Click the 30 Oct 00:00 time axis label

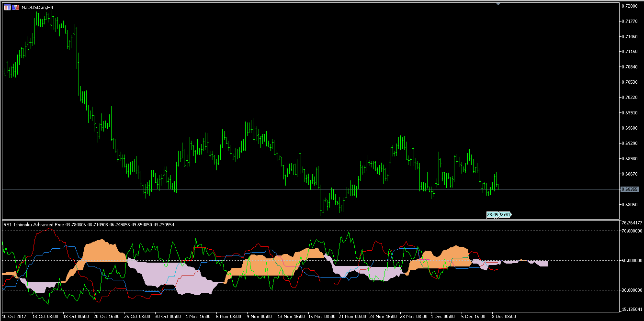[168, 317]
